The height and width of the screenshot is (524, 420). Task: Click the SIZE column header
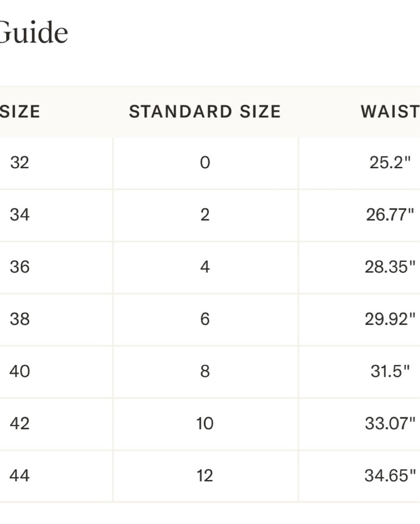(x=20, y=112)
